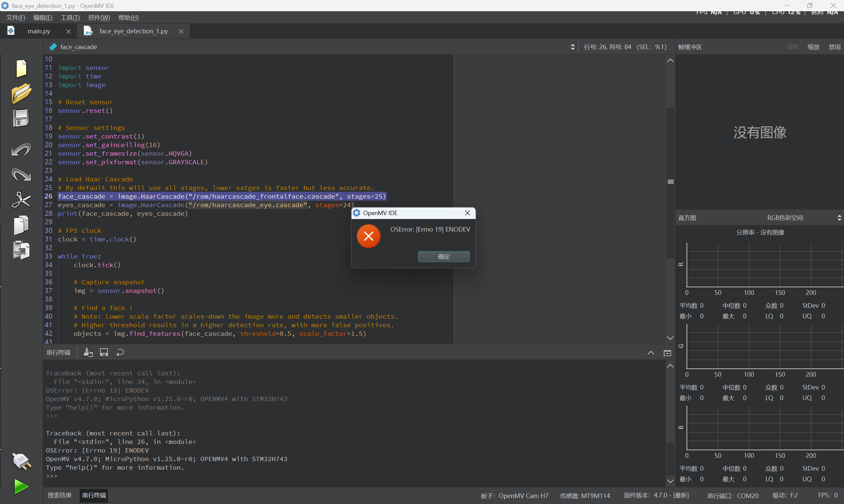Open the 文件(F) menu
The width and height of the screenshot is (844, 504).
[16, 18]
